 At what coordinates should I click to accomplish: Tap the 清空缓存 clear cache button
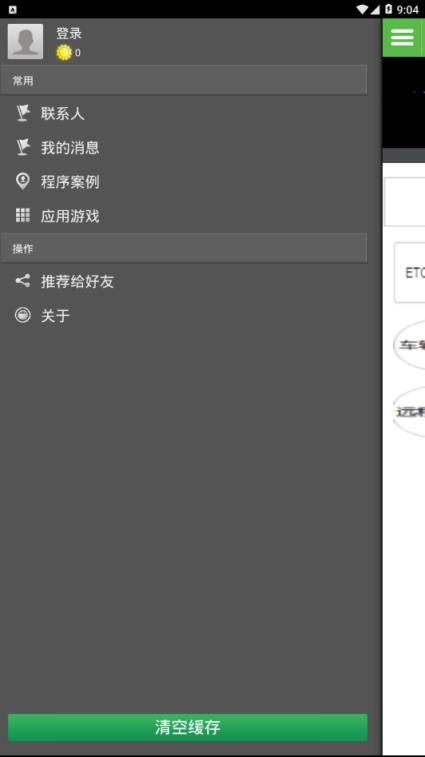[x=187, y=727]
